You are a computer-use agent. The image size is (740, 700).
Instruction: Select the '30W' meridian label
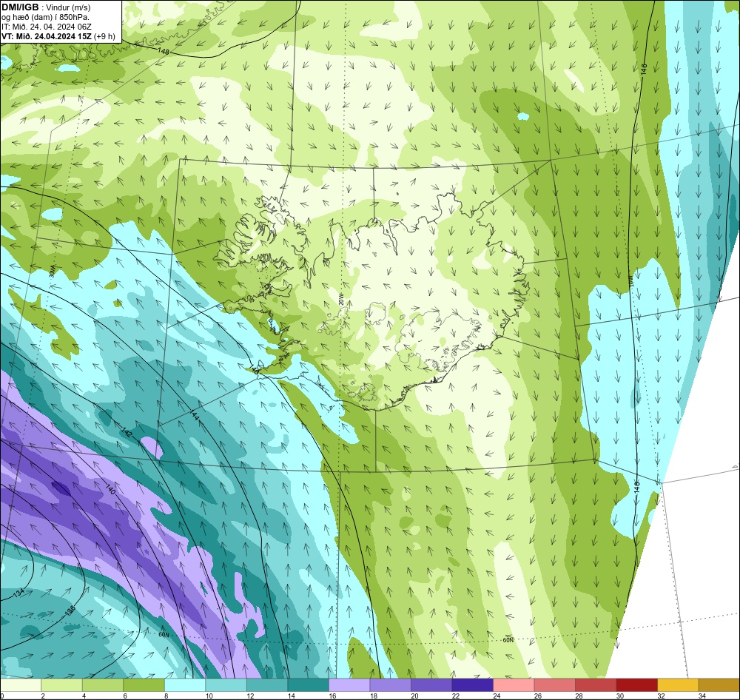[52, 271]
